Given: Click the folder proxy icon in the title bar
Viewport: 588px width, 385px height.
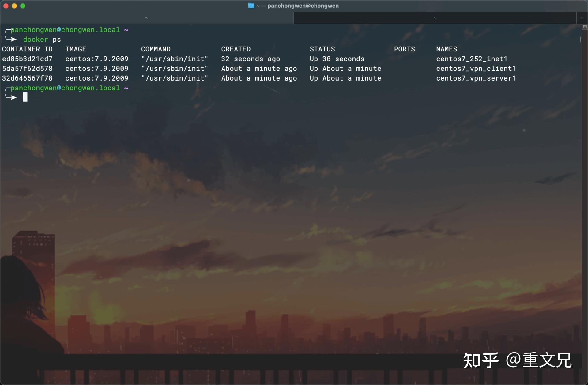Looking at the screenshot, I should pos(251,6).
